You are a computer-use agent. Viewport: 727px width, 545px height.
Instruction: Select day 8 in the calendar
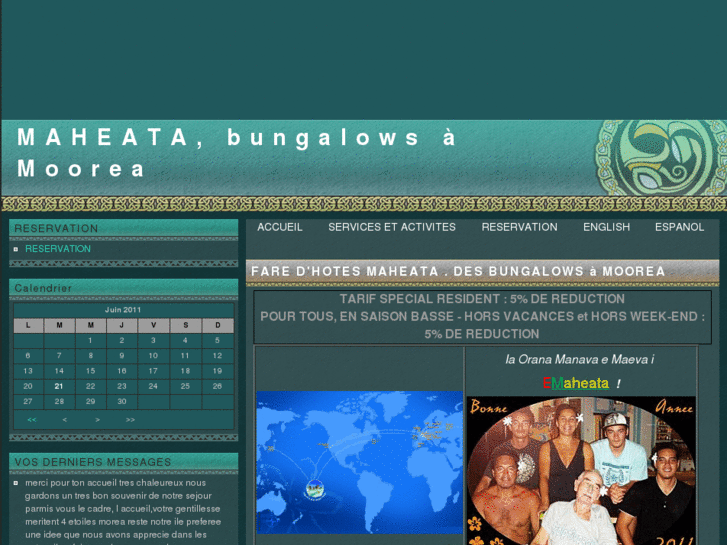[90, 356]
